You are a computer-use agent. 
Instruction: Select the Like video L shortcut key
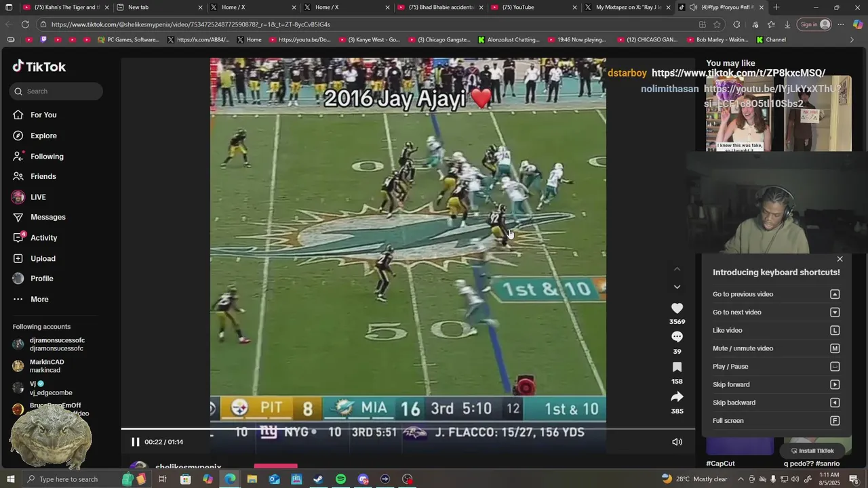click(x=835, y=330)
